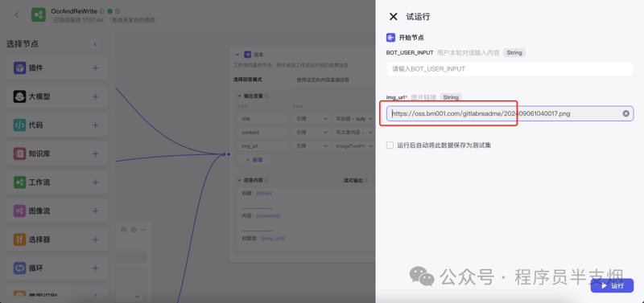
Task: Collapse the 结束 node chevron
Action: point(237,55)
